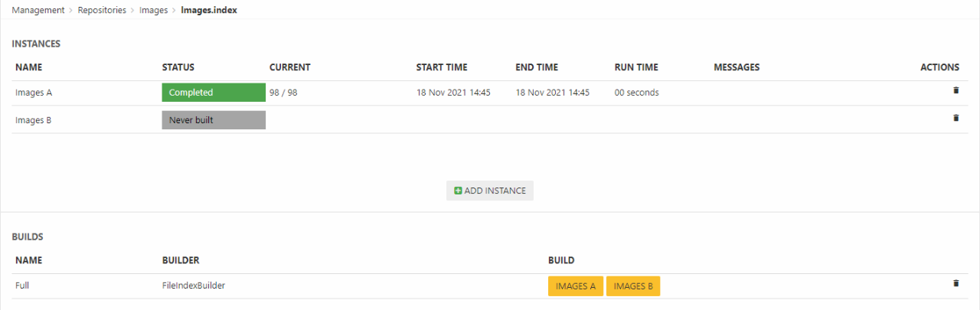Image resolution: width=980 pixels, height=310 pixels.
Task: Click the green Completed status badge
Action: pyautogui.click(x=214, y=93)
